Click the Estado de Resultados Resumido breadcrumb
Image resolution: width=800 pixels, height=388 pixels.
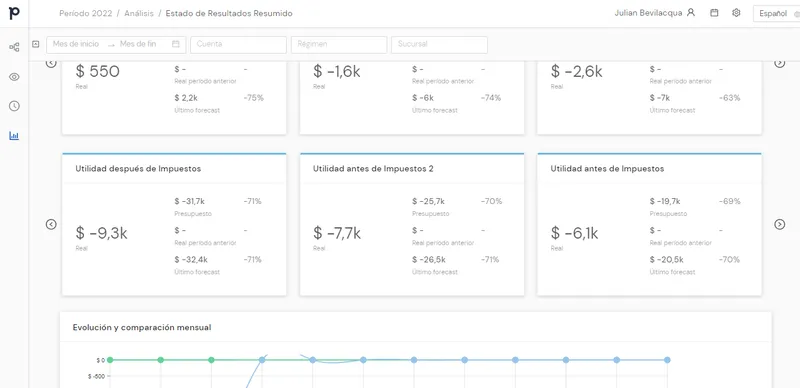pyautogui.click(x=229, y=14)
